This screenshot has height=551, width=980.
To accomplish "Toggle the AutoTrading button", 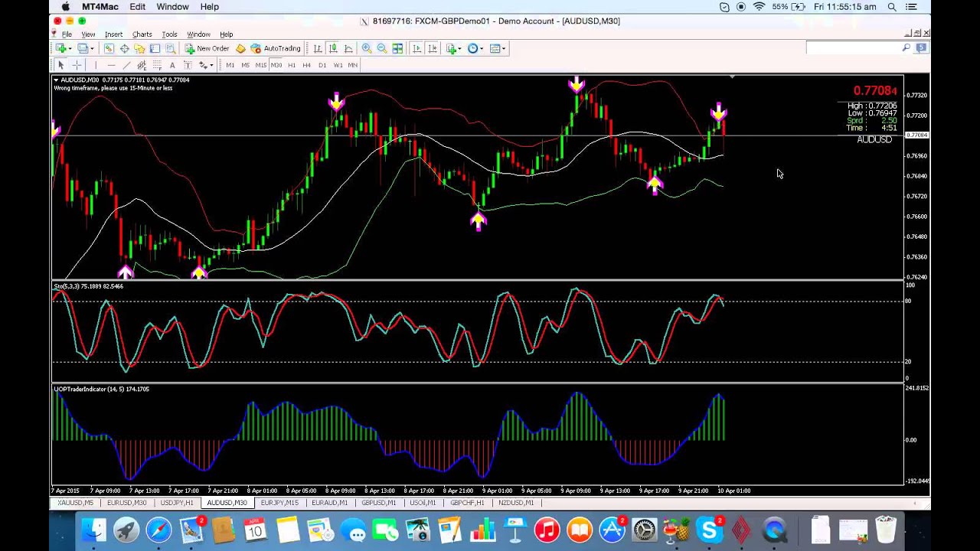I will point(275,48).
